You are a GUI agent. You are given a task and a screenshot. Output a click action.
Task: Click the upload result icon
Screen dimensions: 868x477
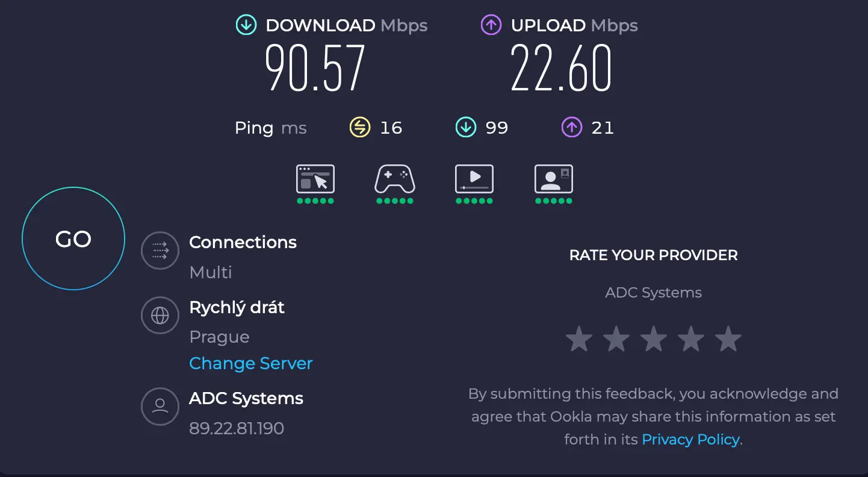tap(491, 25)
